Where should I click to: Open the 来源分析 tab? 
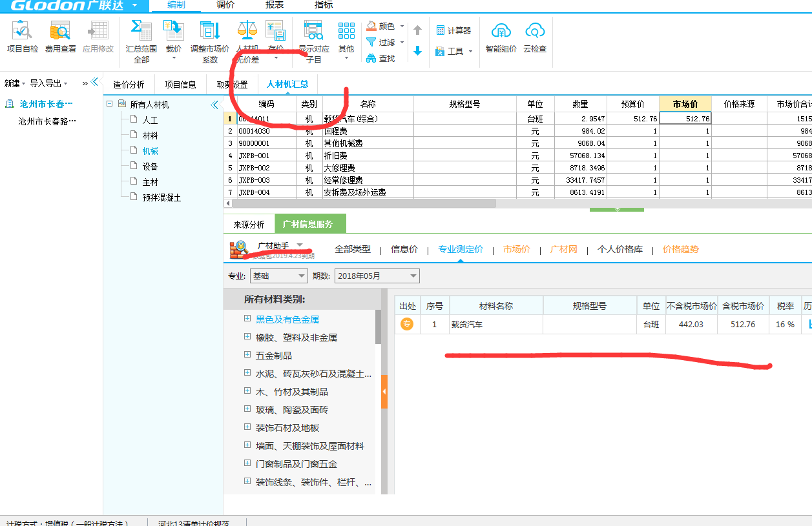tap(249, 225)
